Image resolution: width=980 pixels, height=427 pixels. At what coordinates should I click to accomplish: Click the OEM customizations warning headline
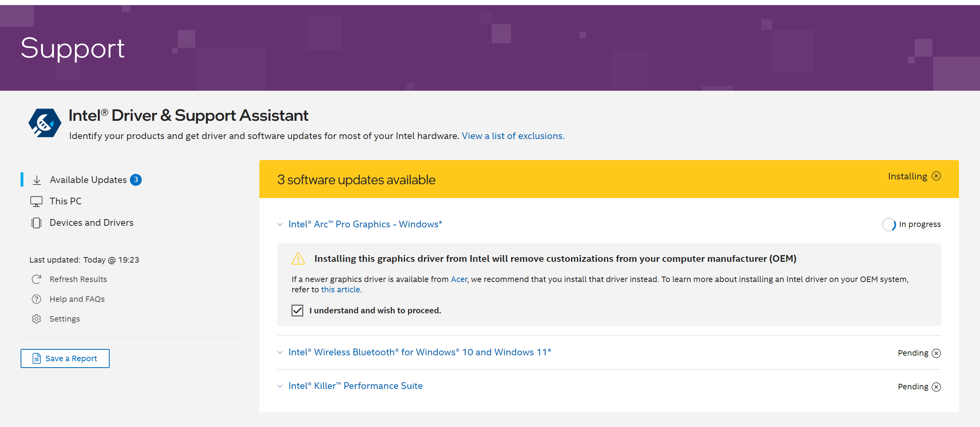556,259
